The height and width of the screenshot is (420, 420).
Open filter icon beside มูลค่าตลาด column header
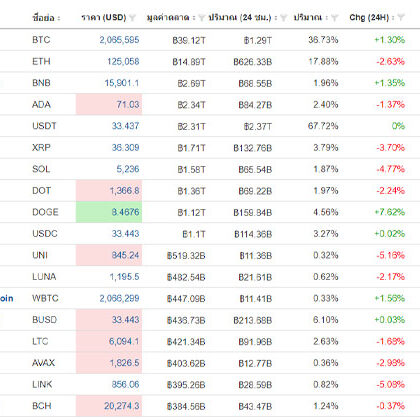pos(202,18)
